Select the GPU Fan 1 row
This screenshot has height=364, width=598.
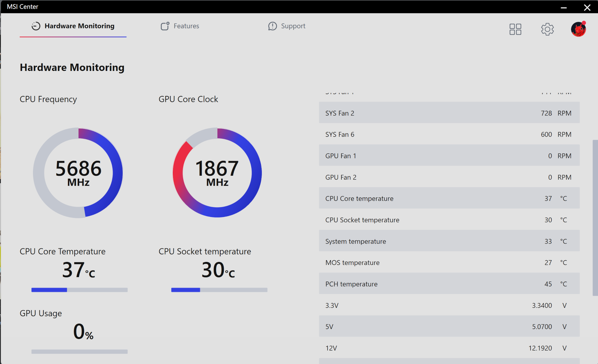point(449,155)
